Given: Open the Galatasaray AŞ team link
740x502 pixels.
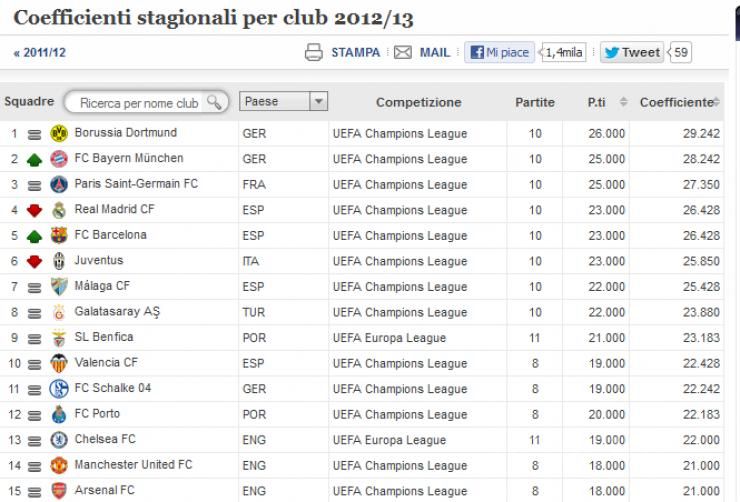Looking at the screenshot, I should point(117,312).
